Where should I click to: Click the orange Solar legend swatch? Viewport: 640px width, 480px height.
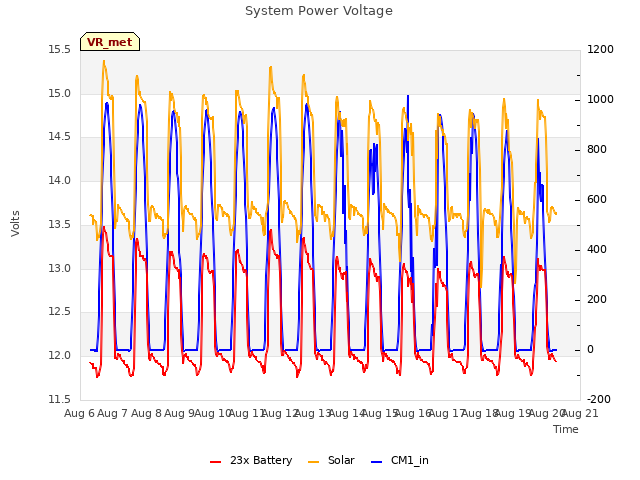pos(313,462)
